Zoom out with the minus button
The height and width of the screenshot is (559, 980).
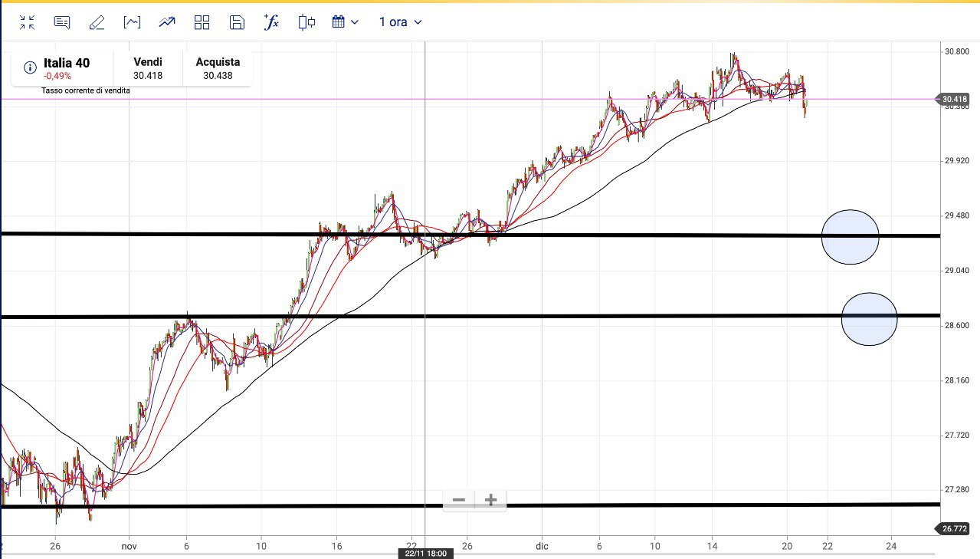[459, 500]
